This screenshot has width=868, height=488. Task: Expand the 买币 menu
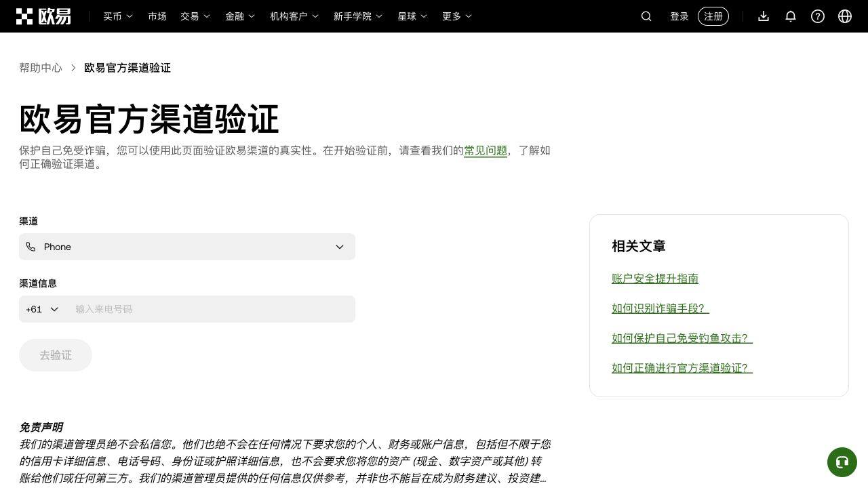coord(118,16)
